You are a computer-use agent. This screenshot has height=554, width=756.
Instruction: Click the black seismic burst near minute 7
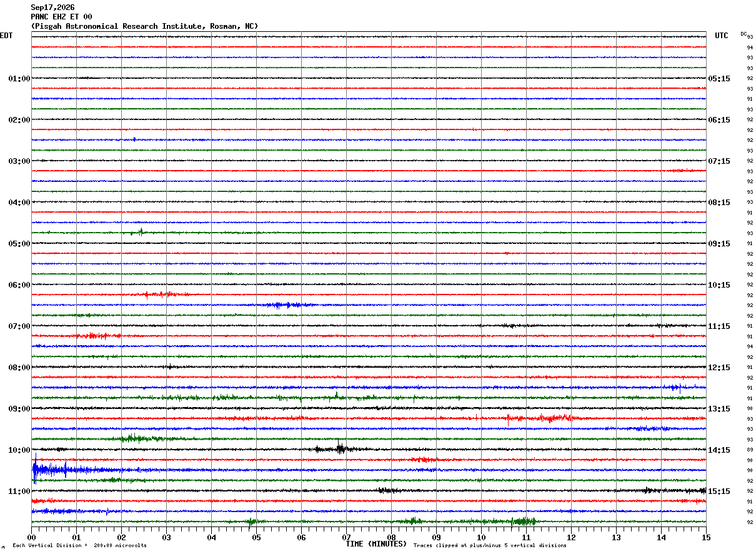pos(341,448)
